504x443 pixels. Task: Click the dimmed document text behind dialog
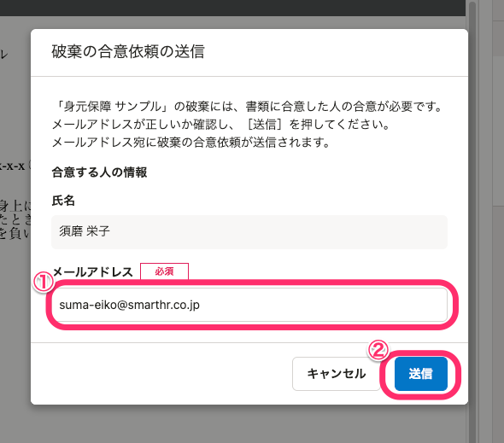pyautogui.click(x=15, y=219)
